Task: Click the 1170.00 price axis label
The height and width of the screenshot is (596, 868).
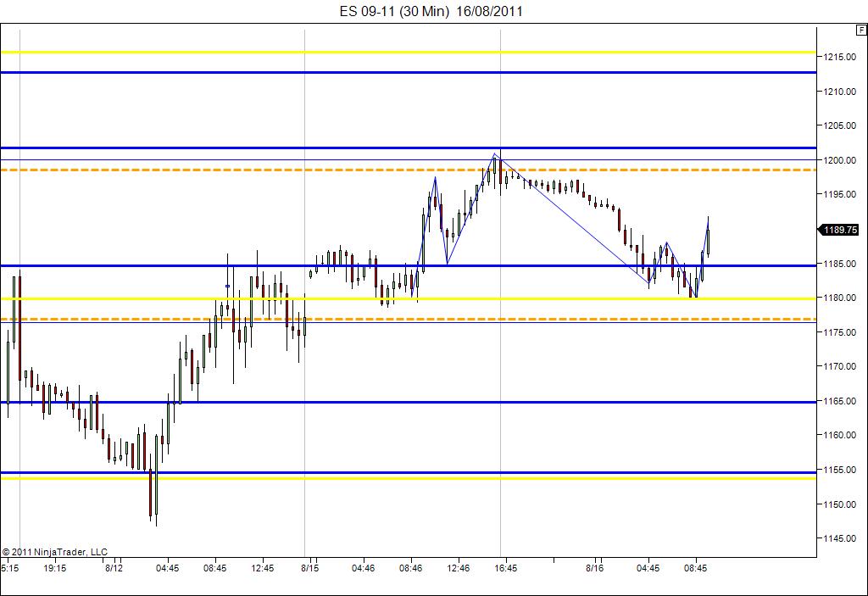Action: [x=839, y=367]
